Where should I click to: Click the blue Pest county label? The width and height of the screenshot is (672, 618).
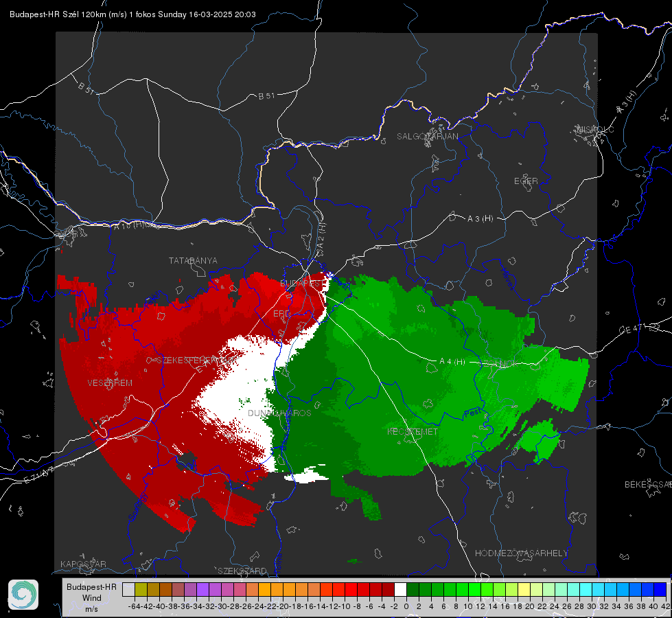[473, 413]
